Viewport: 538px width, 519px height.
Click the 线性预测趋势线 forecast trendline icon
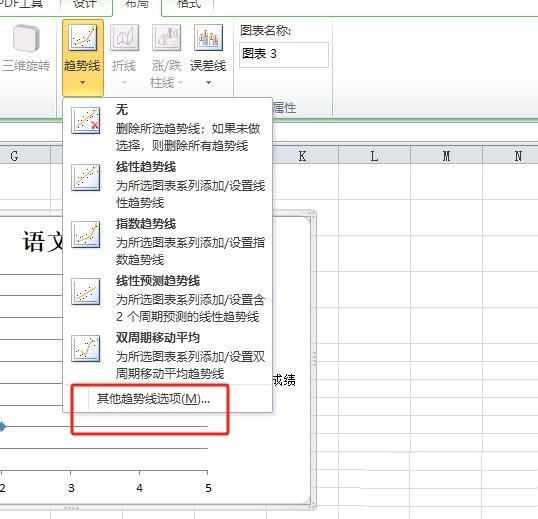pyautogui.click(x=86, y=291)
